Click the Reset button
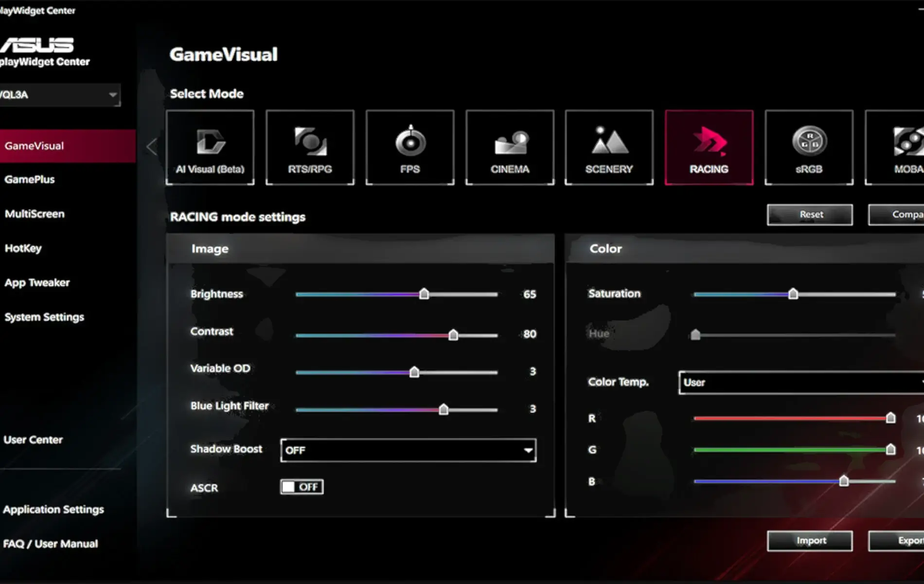The height and width of the screenshot is (584, 924). click(810, 215)
